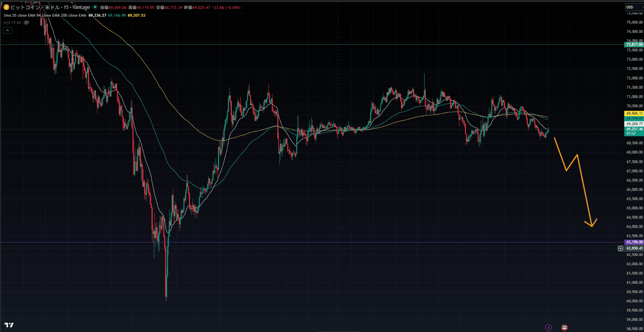644x332 pixels.
Task: Select the 3ma EMA indicator legend
Action: coord(44,15)
